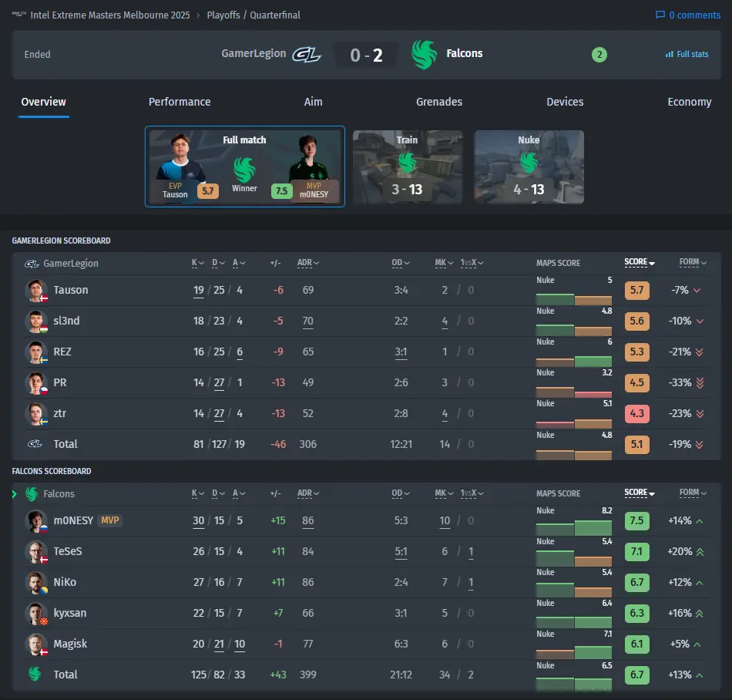Select the Nuke 4-13 map card
732x700 pixels.
coord(529,167)
